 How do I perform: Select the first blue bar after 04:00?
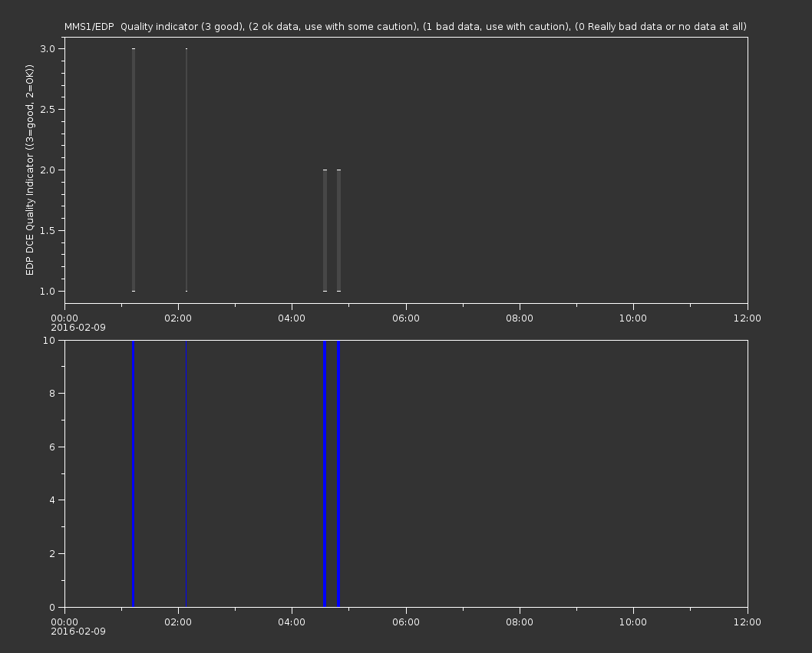[325, 473]
